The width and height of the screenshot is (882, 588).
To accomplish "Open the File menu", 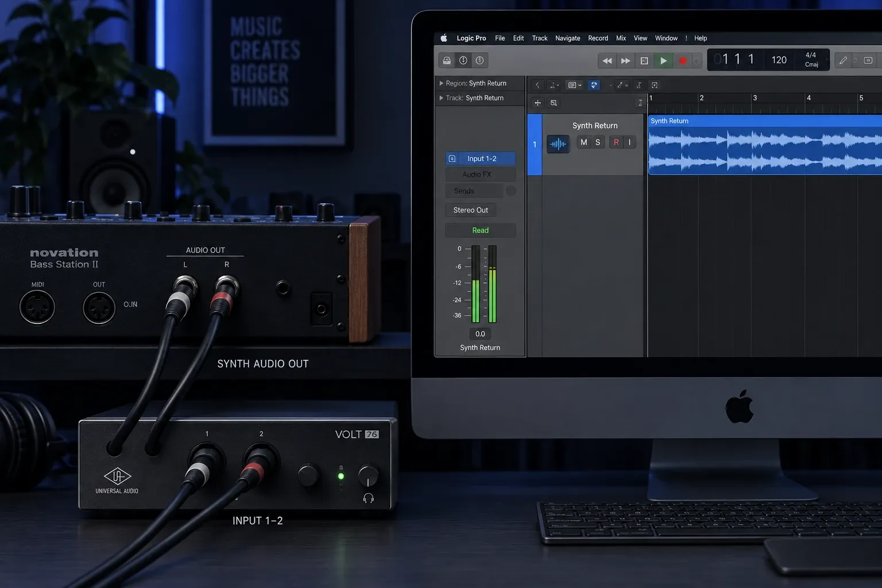I will click(500, 38).
